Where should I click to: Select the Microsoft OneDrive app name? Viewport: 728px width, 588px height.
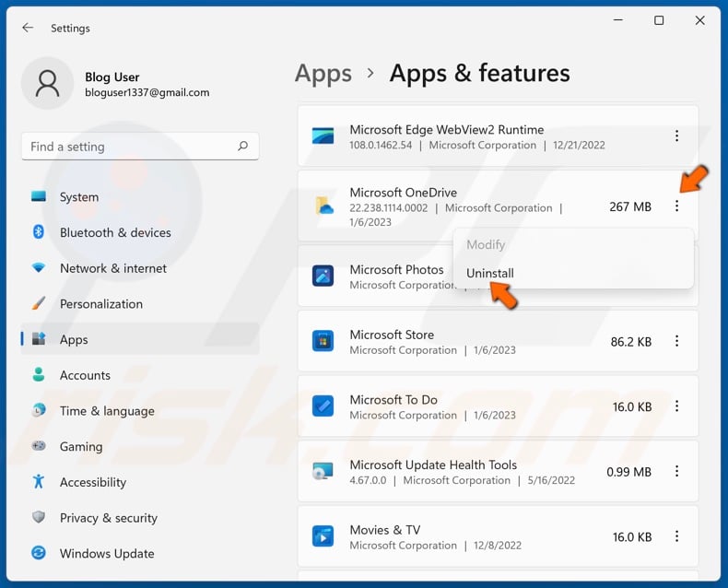coord(403,193)
